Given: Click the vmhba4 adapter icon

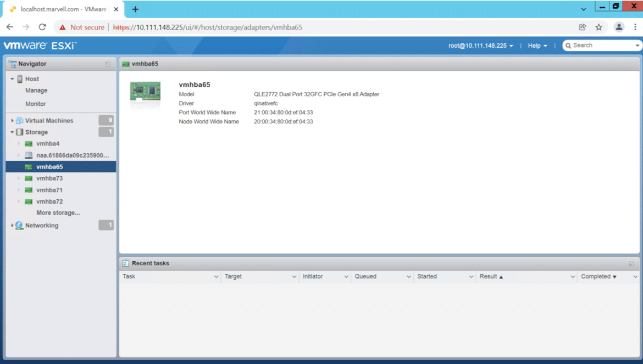Looking at the screenshot, I should pos(29,144).
